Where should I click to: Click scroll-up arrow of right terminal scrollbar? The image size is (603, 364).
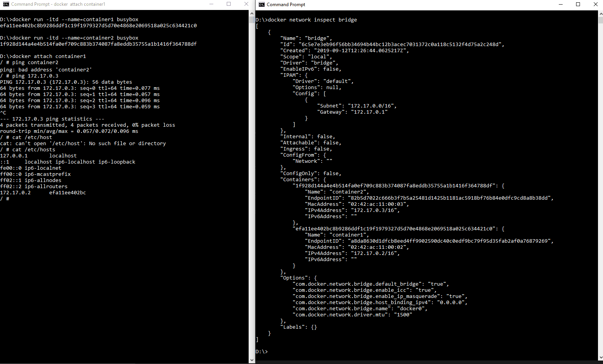click(600, 14)
